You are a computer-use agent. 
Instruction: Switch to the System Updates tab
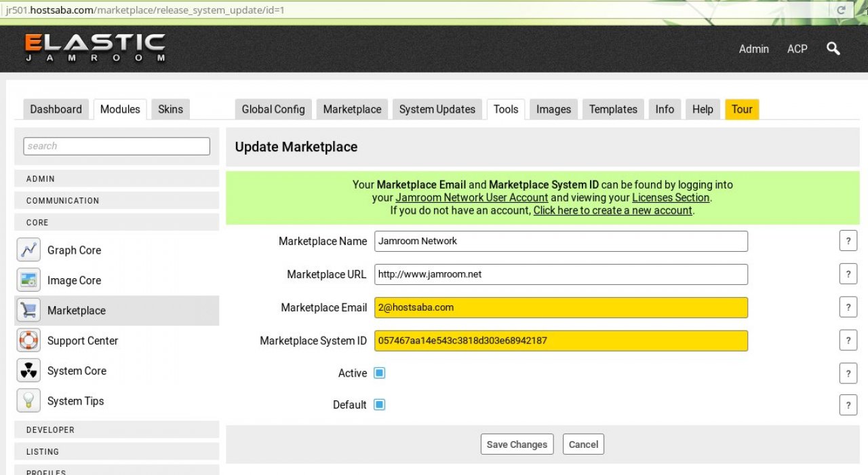[437, 109]
